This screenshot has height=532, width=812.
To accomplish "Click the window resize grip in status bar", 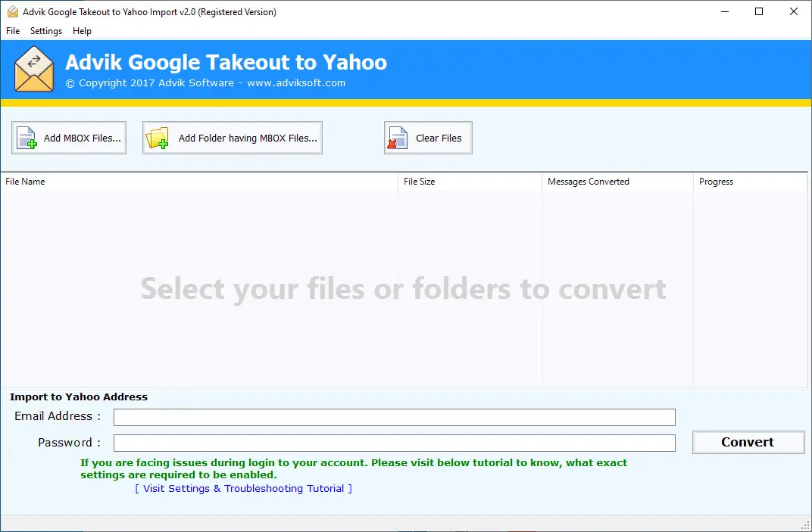I will tap(805, 525).
